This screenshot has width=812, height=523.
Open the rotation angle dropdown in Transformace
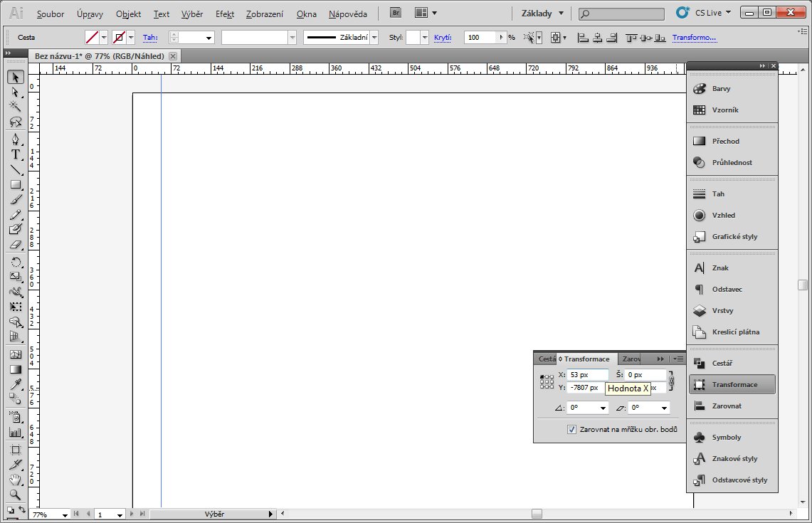(x=603, y=408)
